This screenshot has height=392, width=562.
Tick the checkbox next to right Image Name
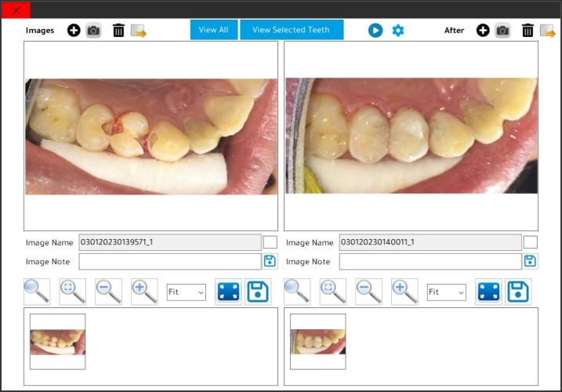(x=530, y=242)
